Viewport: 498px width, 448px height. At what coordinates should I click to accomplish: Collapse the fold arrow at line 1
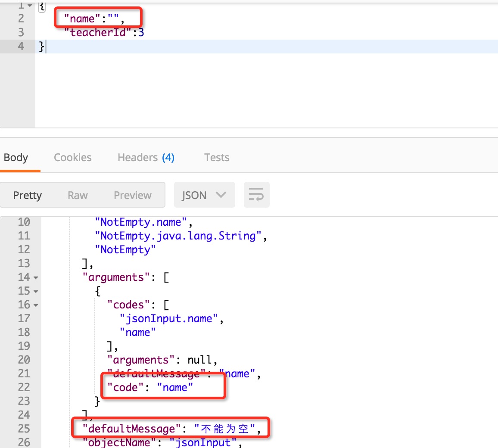click(x=30, y=6)
